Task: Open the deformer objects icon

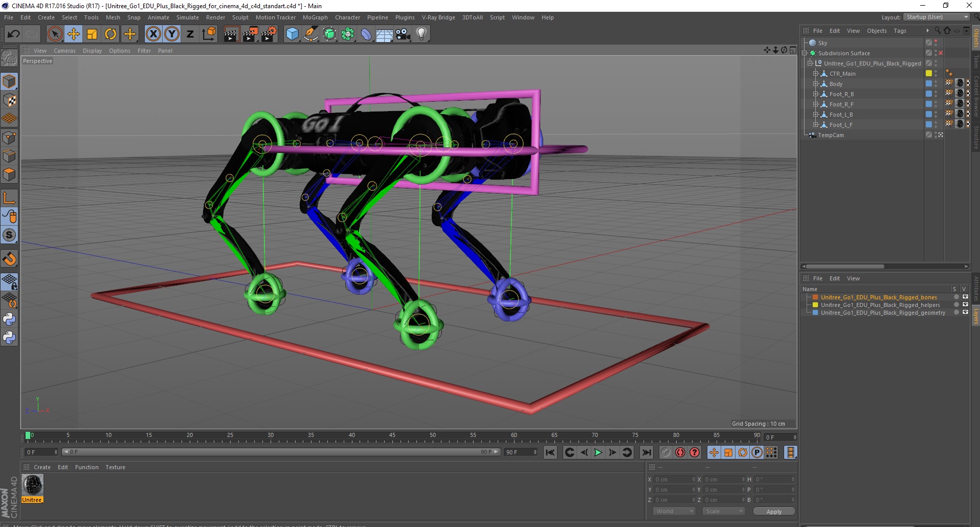Action: coord(366,34)
